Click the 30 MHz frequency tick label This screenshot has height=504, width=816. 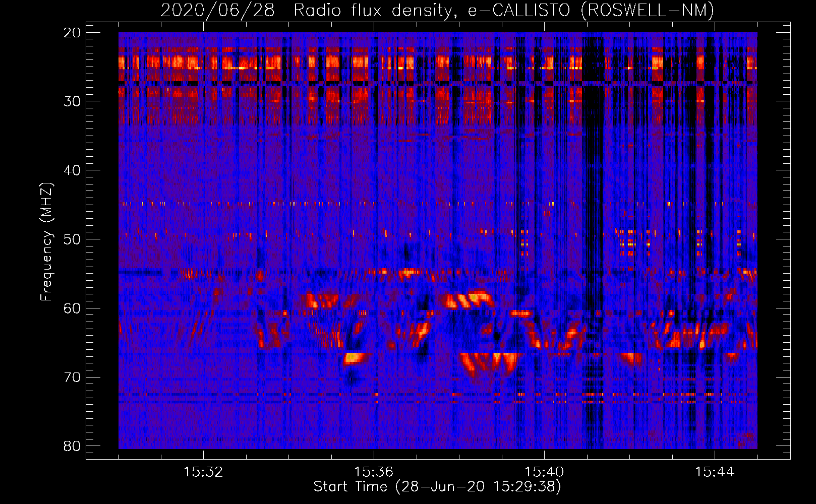[72, 101]
